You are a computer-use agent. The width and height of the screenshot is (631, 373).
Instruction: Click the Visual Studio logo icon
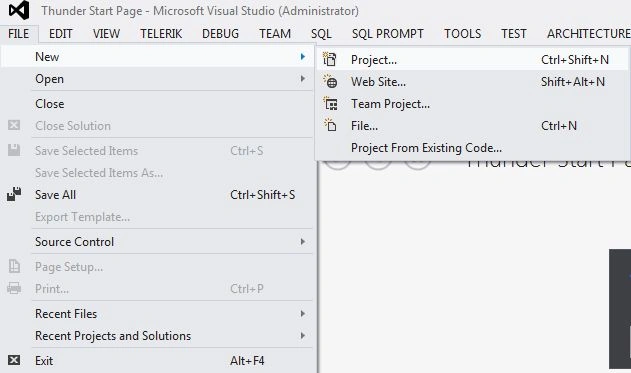pos(19,10)
